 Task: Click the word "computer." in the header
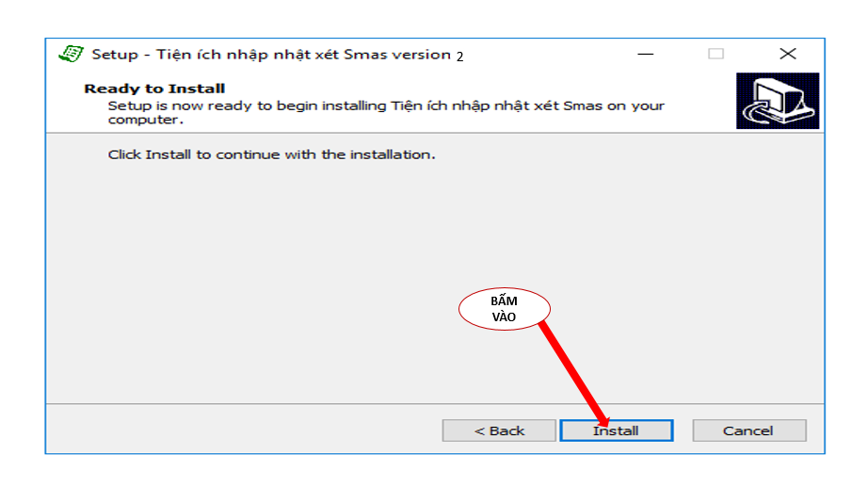[x=145, y=120]
